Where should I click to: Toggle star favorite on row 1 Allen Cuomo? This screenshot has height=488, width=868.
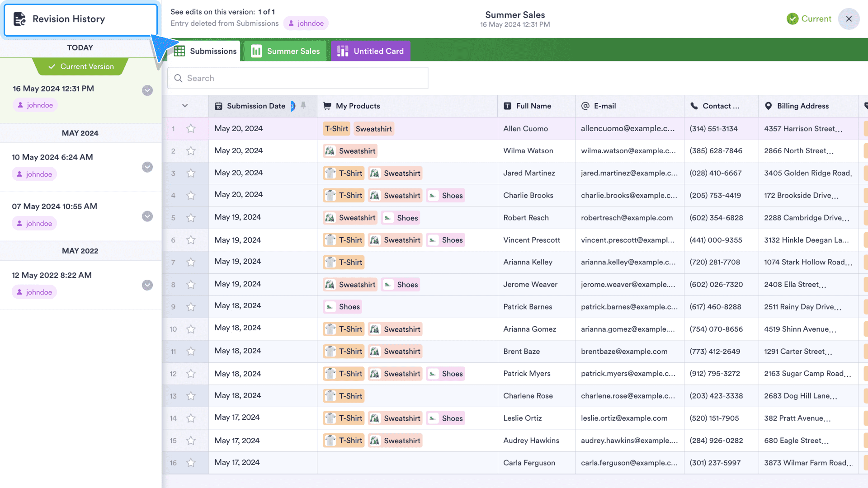[x=191, y=128]
